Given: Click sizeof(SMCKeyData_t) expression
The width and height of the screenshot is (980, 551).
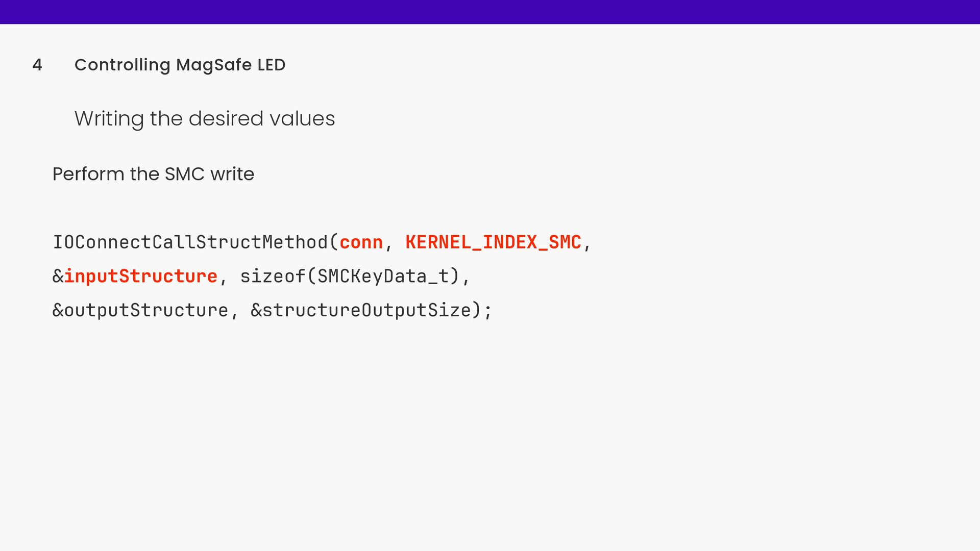Looking at the screenshot, I should tap(350, 277).
